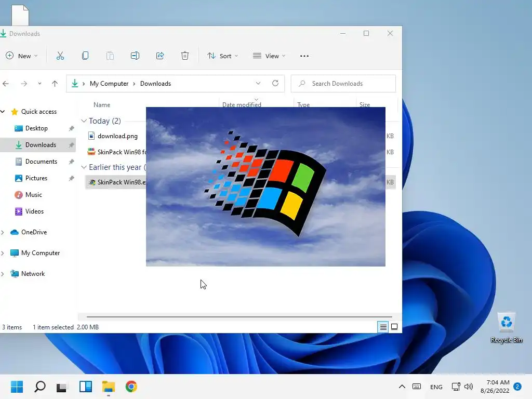Click My Computer in breadcrumb path

pyautogui.click(x=109, y=84)
